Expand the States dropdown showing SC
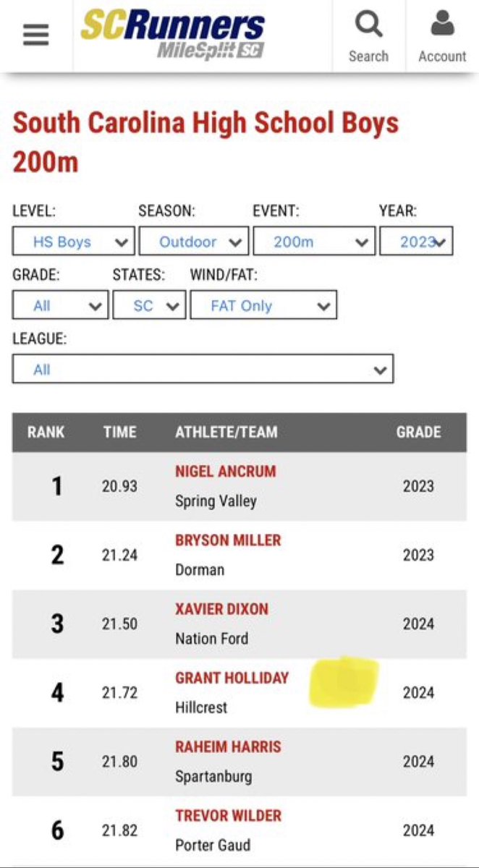 point(149,305)
